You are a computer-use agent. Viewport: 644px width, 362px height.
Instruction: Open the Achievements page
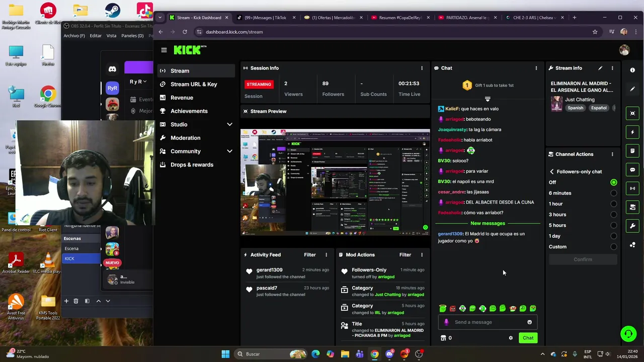196,111
